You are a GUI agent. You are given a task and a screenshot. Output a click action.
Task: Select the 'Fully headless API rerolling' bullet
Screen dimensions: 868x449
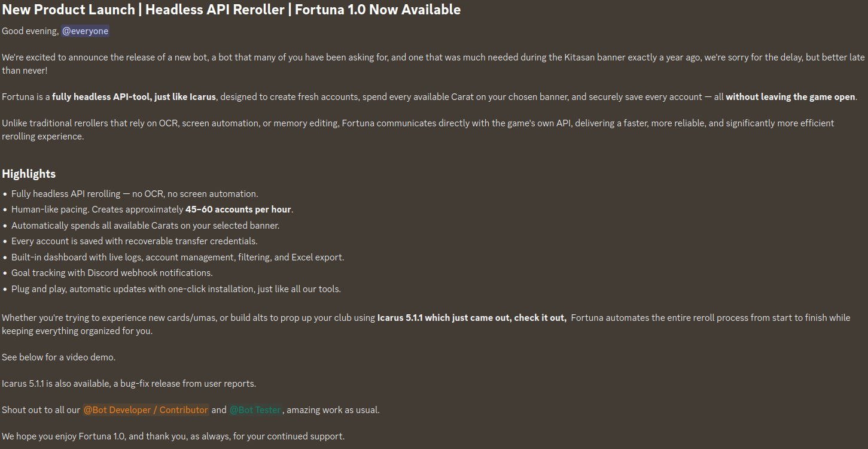pos(135,194)
